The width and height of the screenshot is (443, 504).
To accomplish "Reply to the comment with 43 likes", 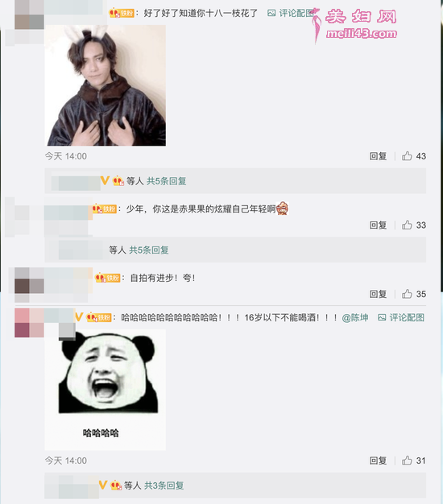I will click(378, 156).
